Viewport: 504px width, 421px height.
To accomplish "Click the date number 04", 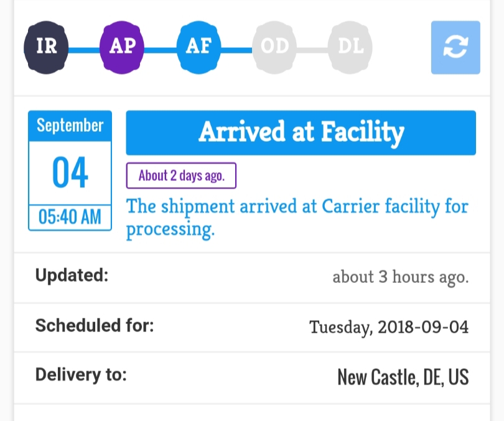I will coord(70,173).
